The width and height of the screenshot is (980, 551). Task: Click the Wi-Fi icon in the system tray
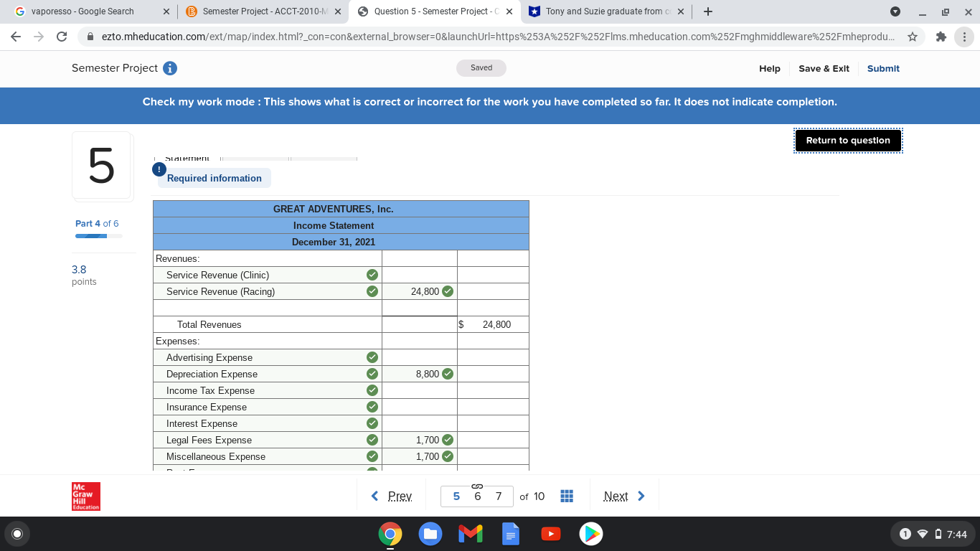click(923, 534)
